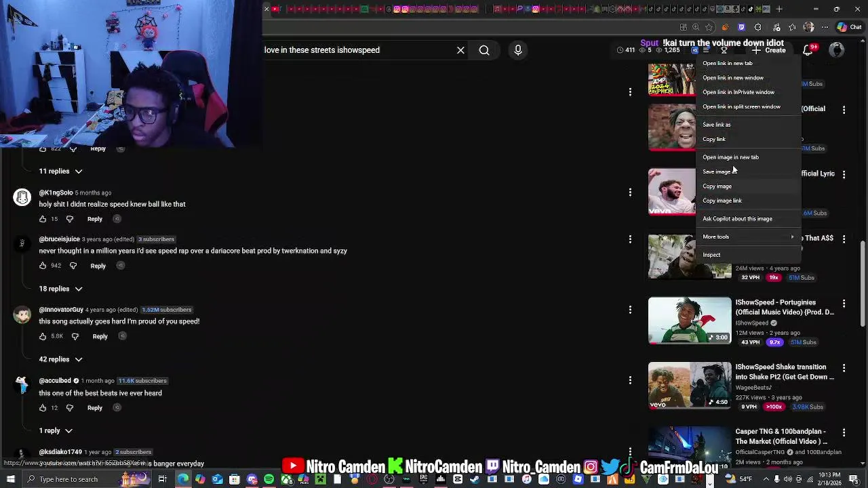Open Edge Settings and more ellipsis menu
This screenshot has height=488, width=868.
[825, 27]
